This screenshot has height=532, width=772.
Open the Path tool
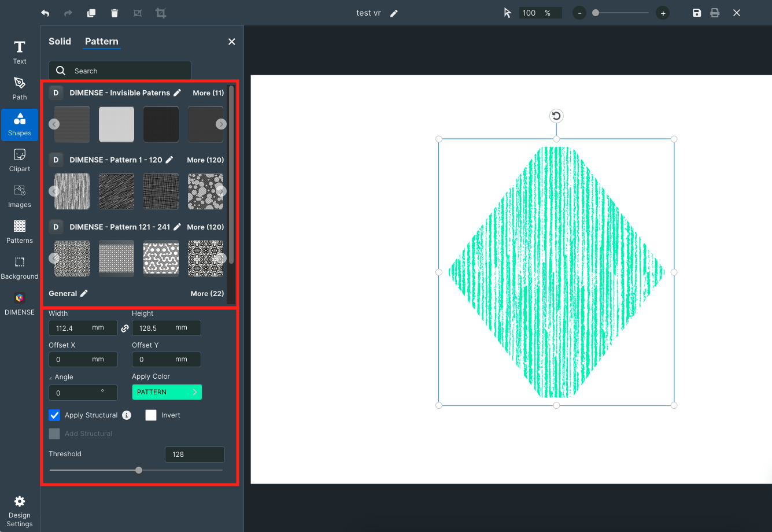[20, 88]
